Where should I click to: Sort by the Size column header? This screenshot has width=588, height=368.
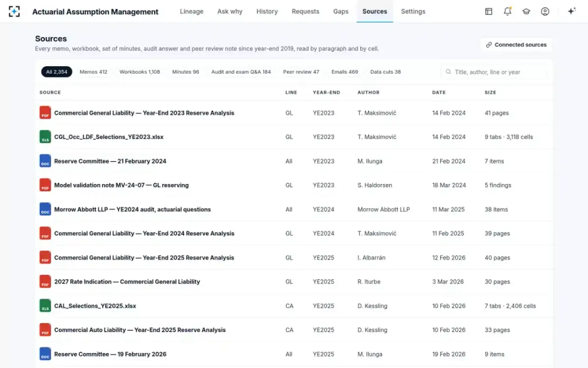pos(490,92)
